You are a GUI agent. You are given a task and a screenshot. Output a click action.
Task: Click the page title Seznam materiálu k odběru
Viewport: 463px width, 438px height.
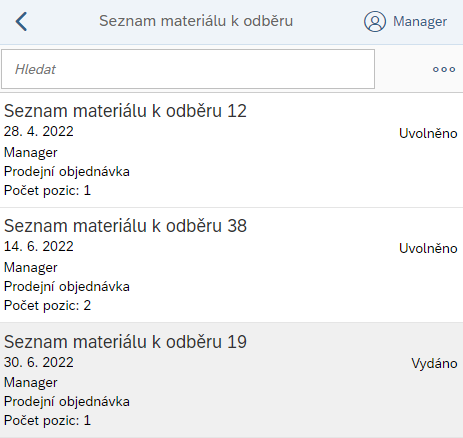tap(196, 21)
